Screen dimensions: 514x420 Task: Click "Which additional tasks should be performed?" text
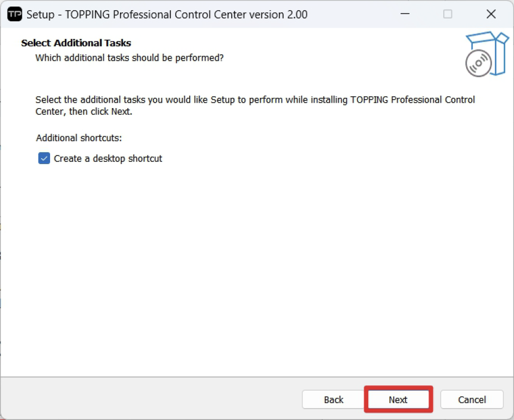pos(129,58)
